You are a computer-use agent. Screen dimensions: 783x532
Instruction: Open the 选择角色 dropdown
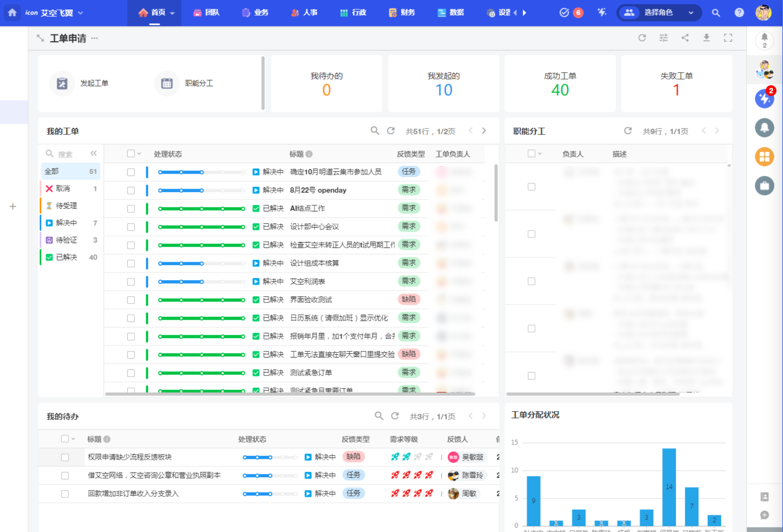[659, 13]
